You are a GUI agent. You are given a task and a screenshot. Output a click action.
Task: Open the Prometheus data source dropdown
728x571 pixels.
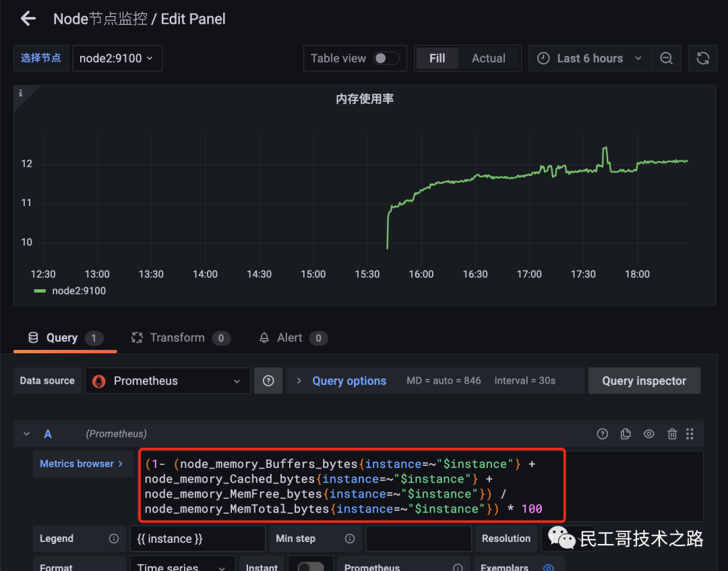(168, 381)
